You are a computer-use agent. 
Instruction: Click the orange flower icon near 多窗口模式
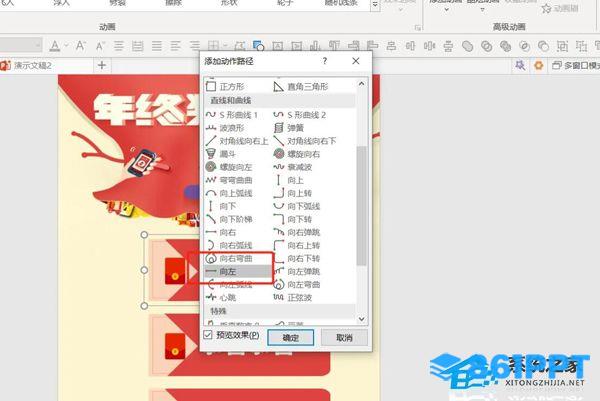tap(539, 65)
